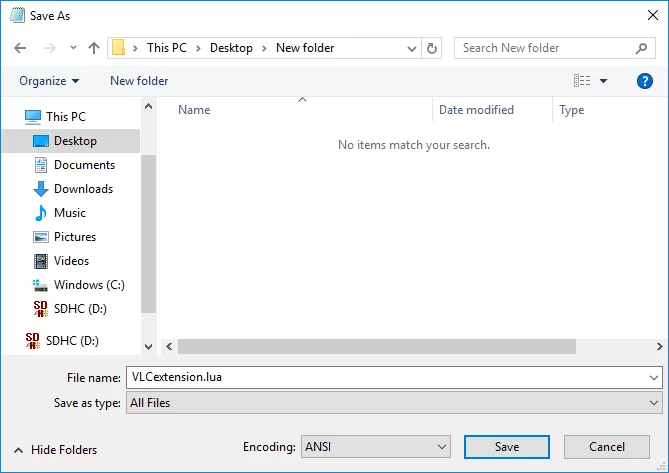669x473 pixels.
Task: Open the Help question mark icon
Action: pos(644,81)
